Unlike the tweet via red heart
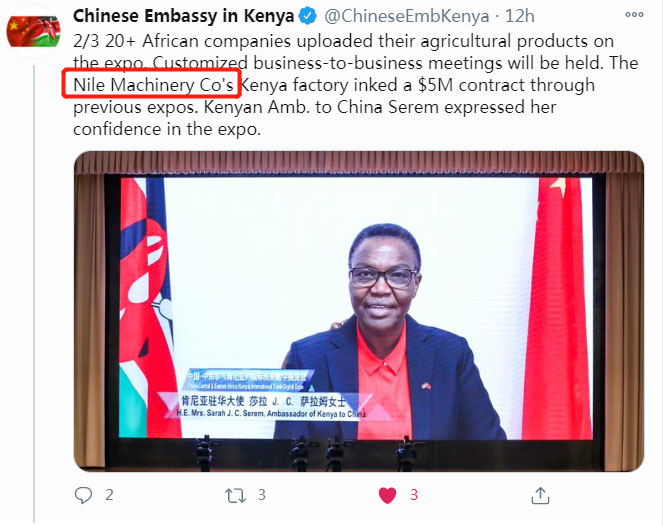663x526 pixels. coord(387,495)
